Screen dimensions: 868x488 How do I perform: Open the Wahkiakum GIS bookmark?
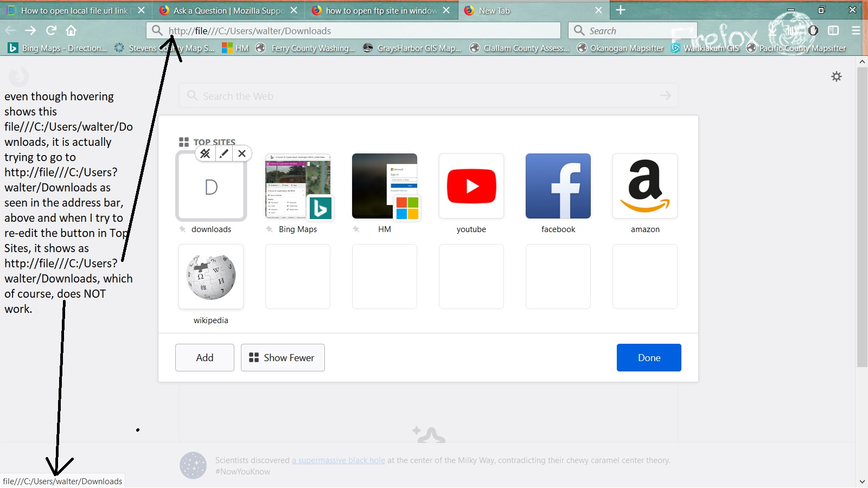705,48
